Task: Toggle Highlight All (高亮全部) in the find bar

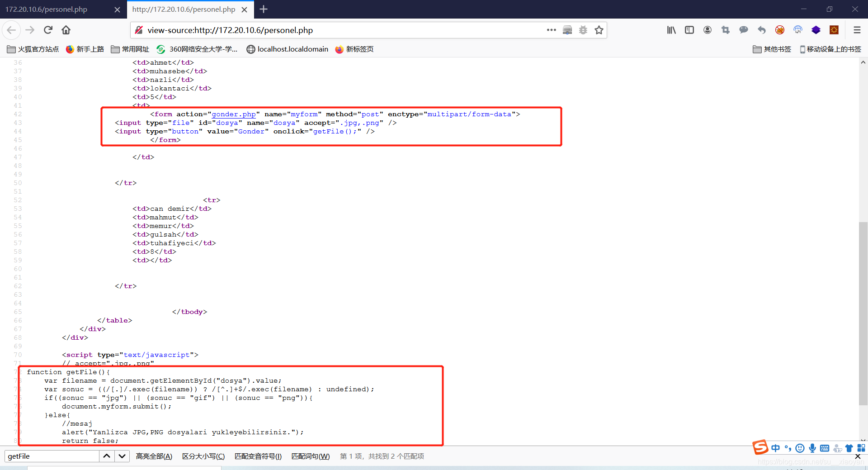Action: (154, 456)
